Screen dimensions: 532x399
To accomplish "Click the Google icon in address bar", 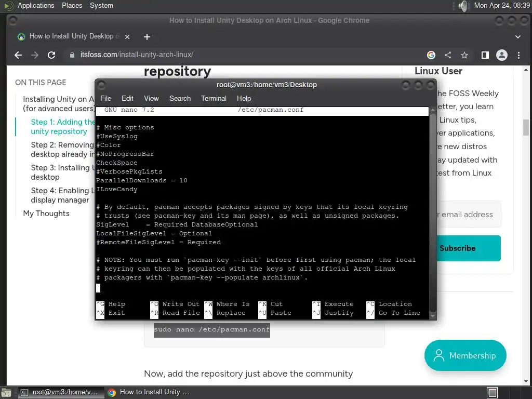I will click(x=431, y=55).
